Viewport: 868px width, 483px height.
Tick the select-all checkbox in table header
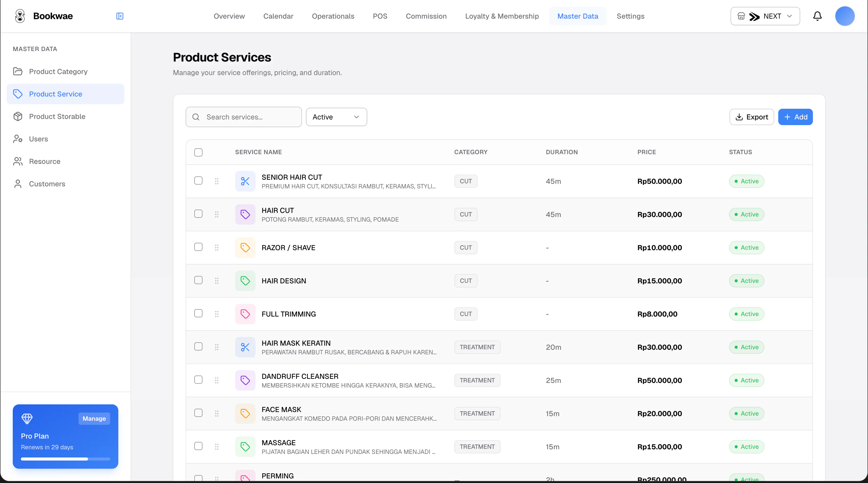[x=198, y=152]
